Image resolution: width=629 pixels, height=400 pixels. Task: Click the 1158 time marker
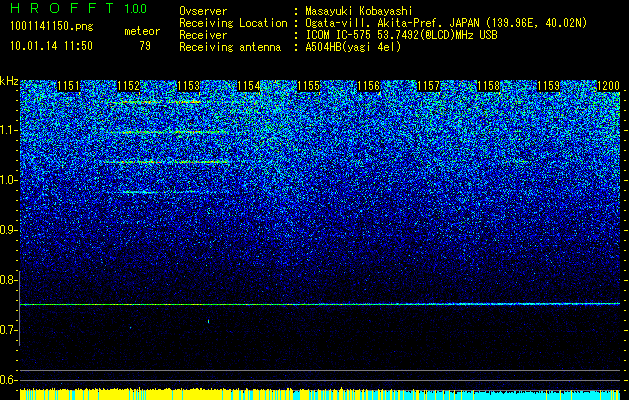click(x=489, y=86)
